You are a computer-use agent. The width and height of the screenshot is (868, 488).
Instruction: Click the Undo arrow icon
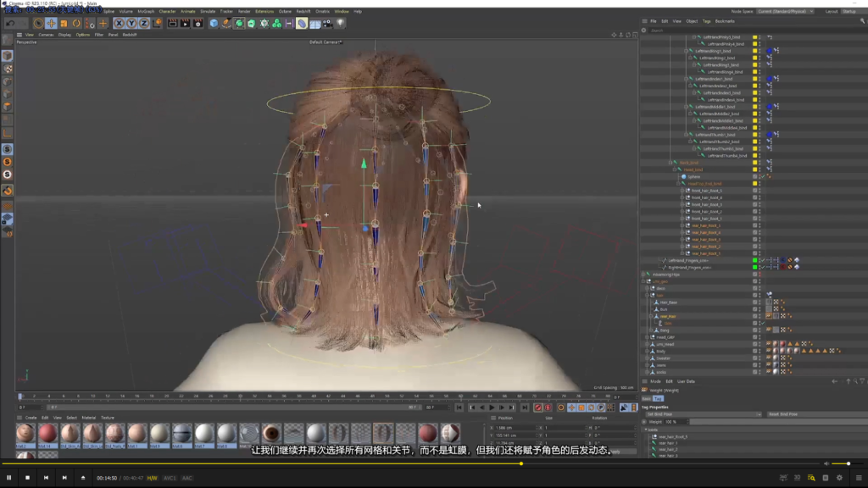pos(10,24)
